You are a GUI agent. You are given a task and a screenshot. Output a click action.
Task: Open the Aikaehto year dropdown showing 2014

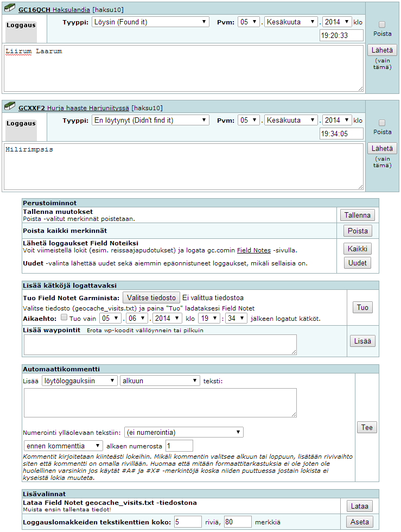point(167,318)
